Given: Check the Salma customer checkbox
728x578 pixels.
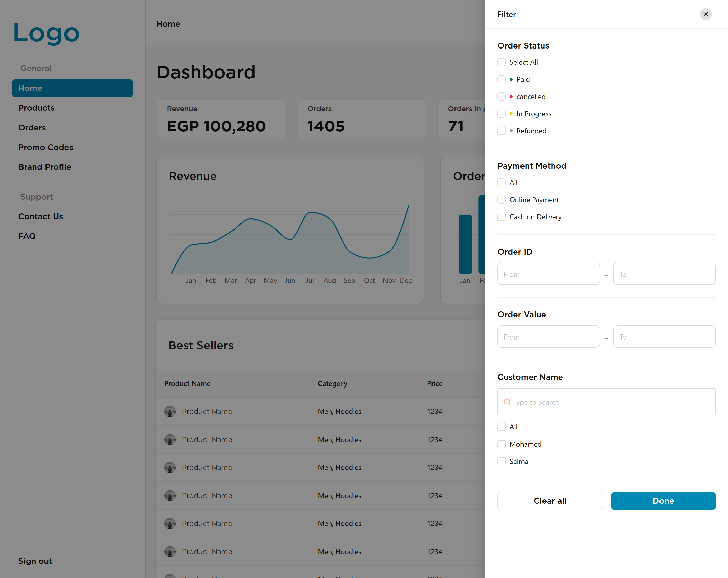Looking at the screenshot, I should 502,461.
